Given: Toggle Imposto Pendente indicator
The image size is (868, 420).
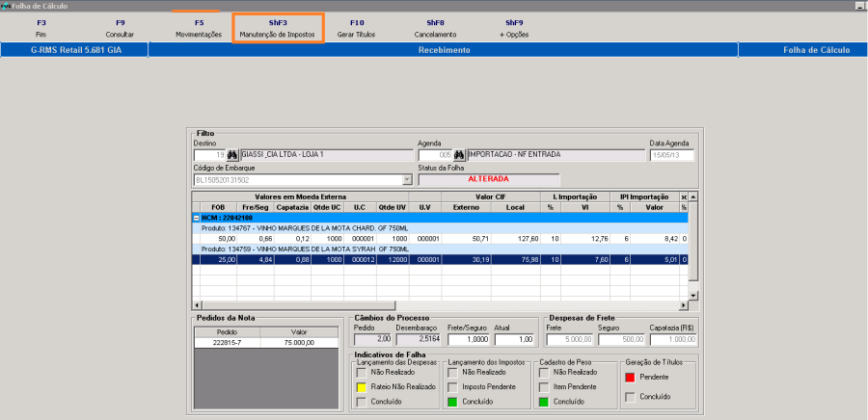Looking at the screenshot, I should pos(453,387).
